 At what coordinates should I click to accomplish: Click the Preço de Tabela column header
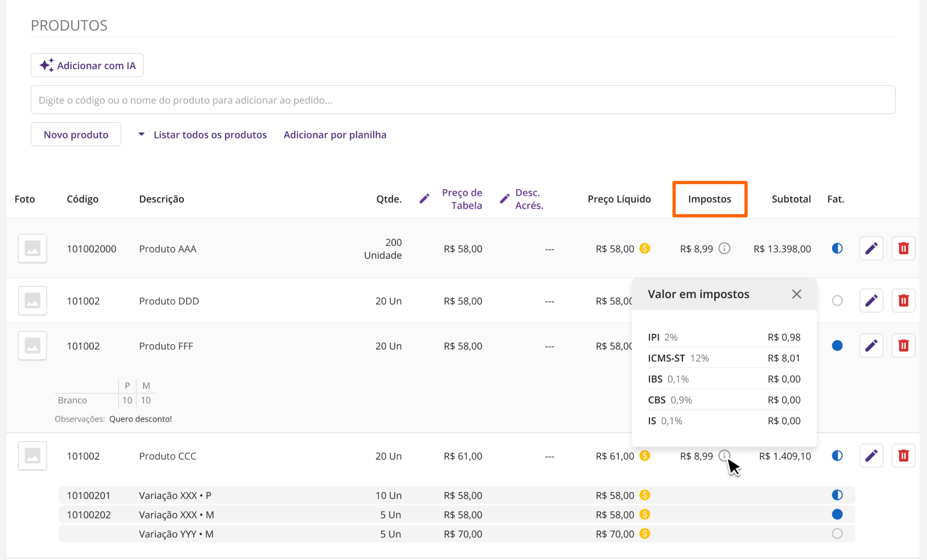pos(462,199)
